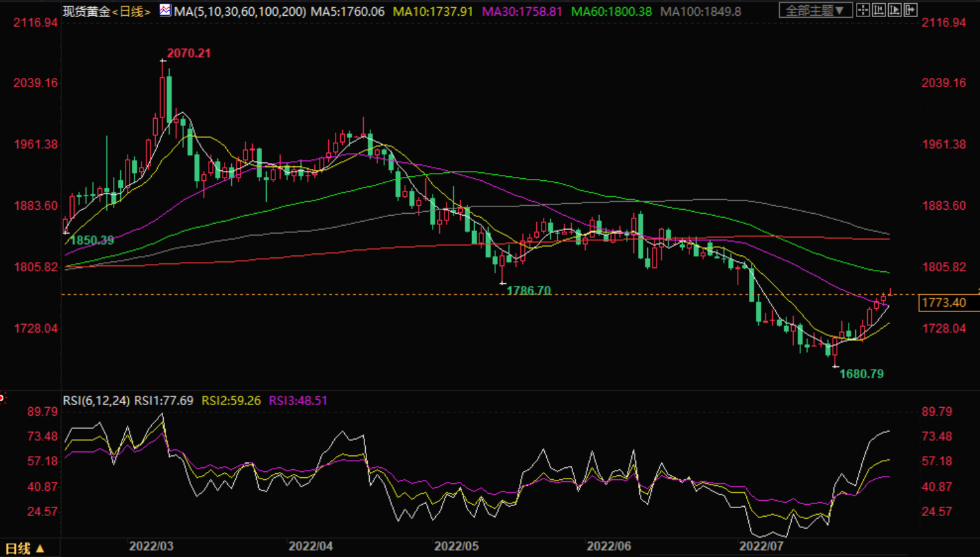Click the RSI3 value in magenta
980x557 pixels.
298,401
